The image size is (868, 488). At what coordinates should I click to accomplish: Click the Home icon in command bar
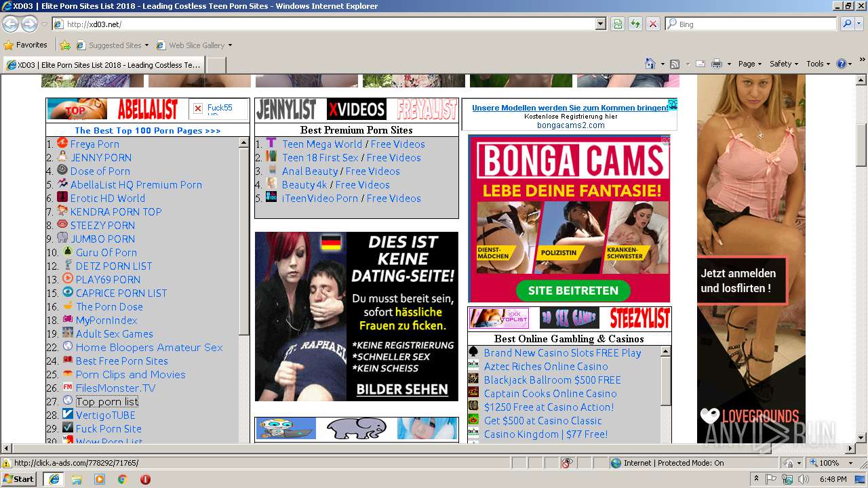pyautogui.click(x=650, y=64)
